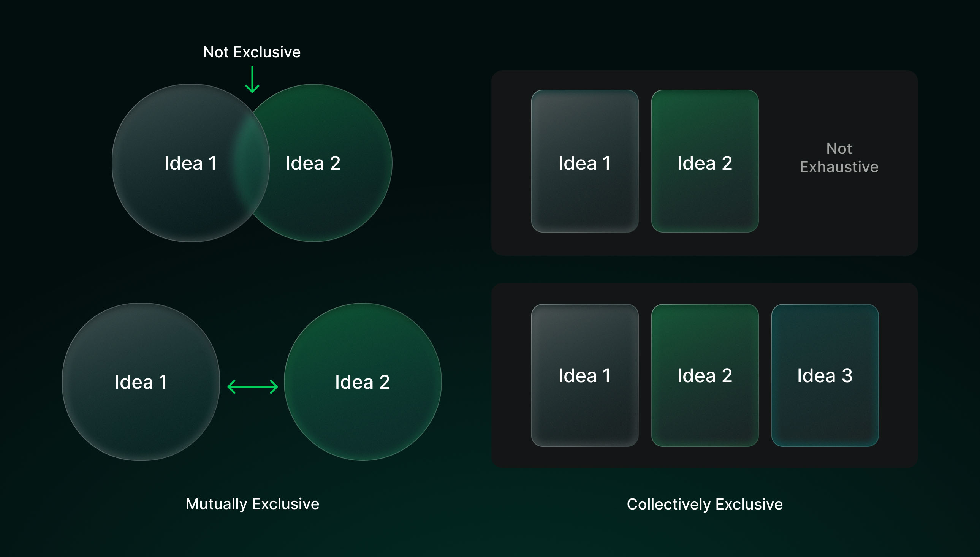
Task: Click the overlap region between the circles
Action: pos(252,163)
